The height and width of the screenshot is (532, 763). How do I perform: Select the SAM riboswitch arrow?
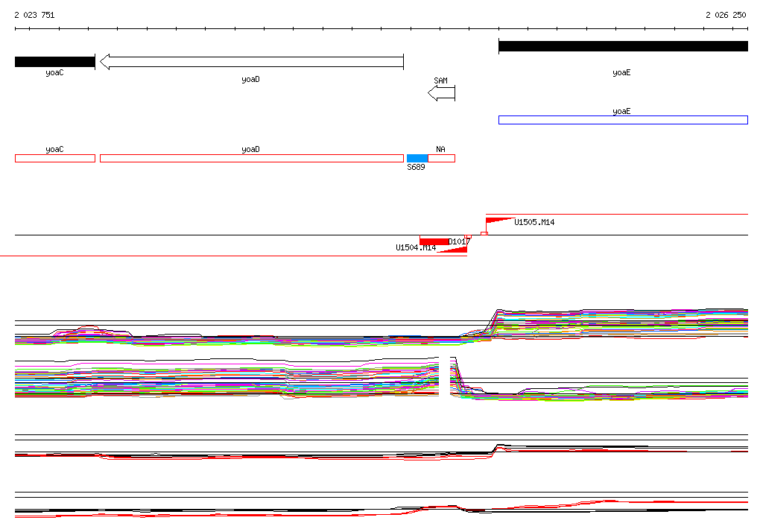coord(441,93)
